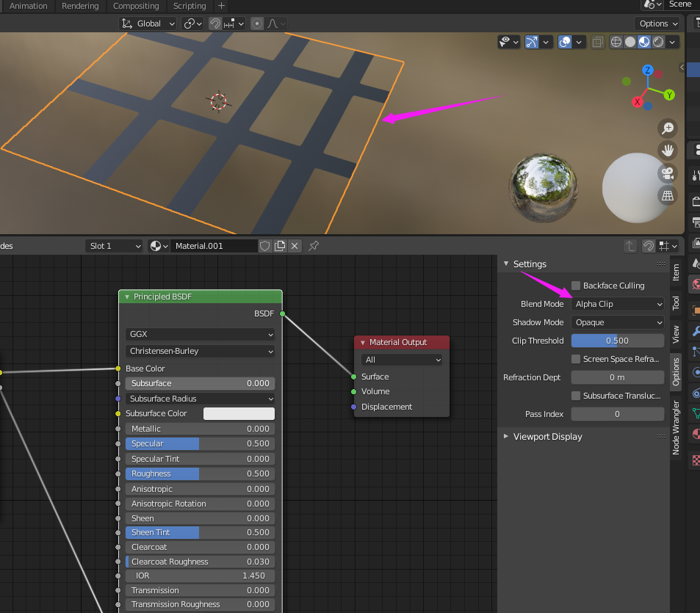The width and height of the screenshot is (700, 613).
Task: Toggle X-ray view icon
Action: point(597,42)
